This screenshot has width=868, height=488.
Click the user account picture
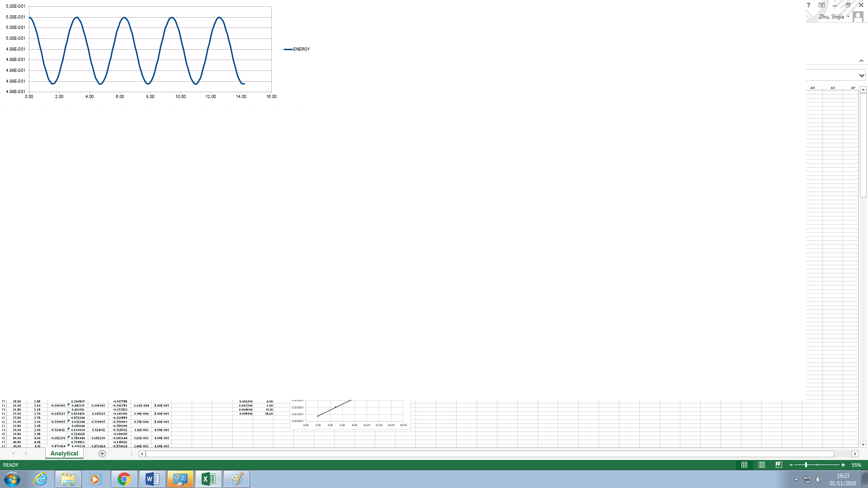pyautogui.click(x=858, y=17)
